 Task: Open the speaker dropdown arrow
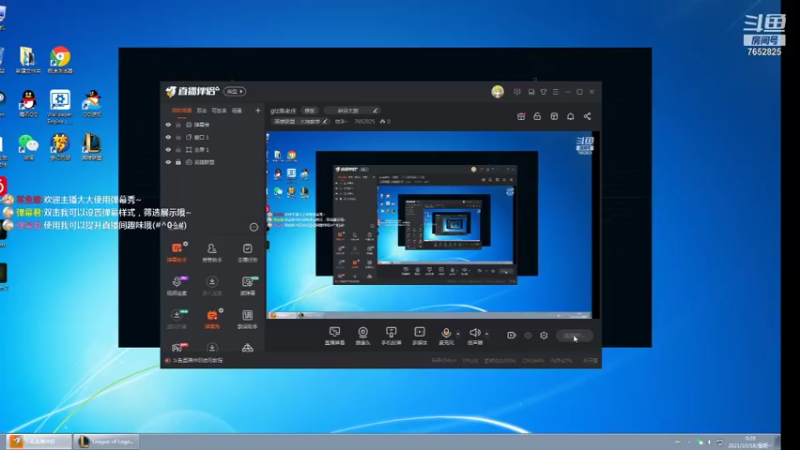pyautogui.click(x=487, y=334)
